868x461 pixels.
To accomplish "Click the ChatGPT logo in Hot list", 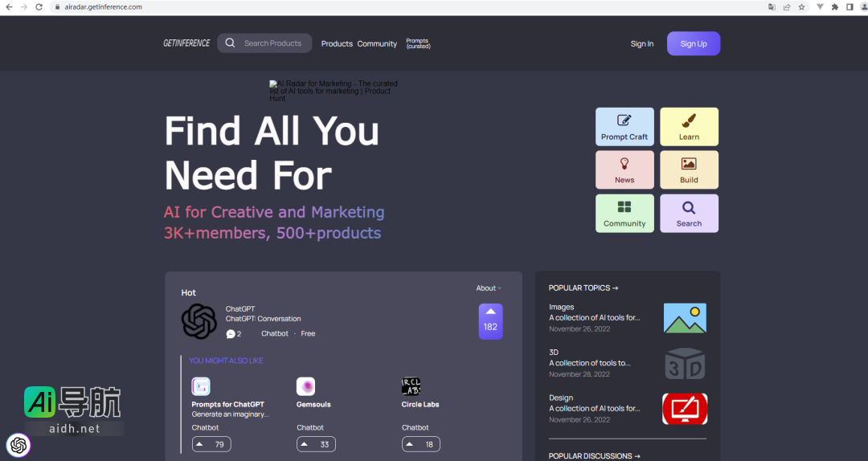I will (x=199, y=321).
